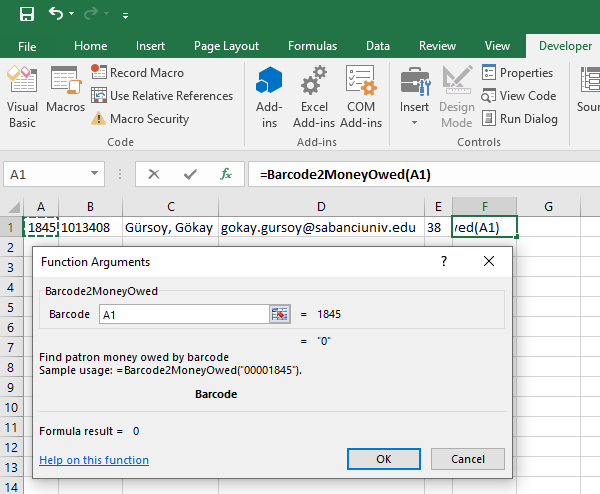The image size is (600, 494).
Task: Click cell A1 containing 1845
Action: 41,227
